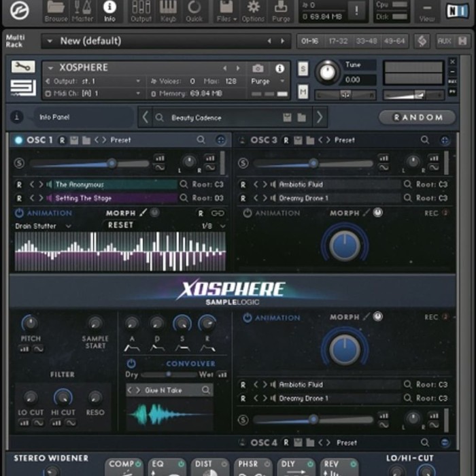Search convolver impulse Give N Take
The width and height of the screenshot is (476, 476).
[206, 390]
